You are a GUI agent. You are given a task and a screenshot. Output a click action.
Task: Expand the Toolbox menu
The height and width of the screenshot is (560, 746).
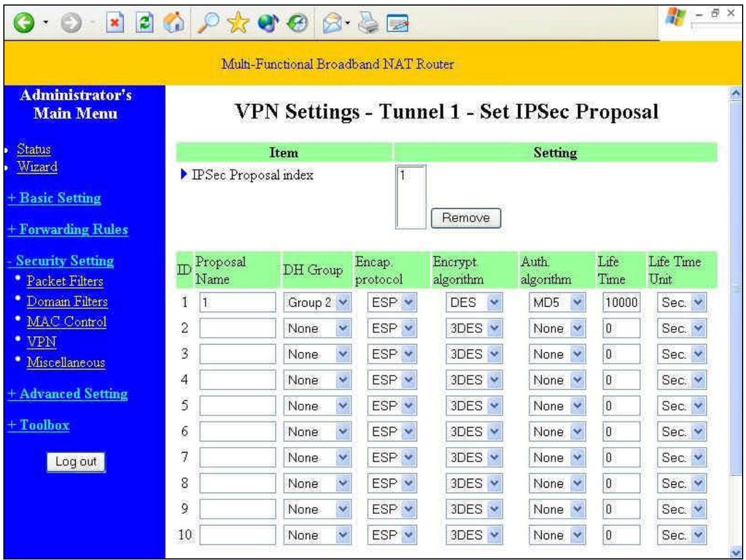(x=38, y=425)
